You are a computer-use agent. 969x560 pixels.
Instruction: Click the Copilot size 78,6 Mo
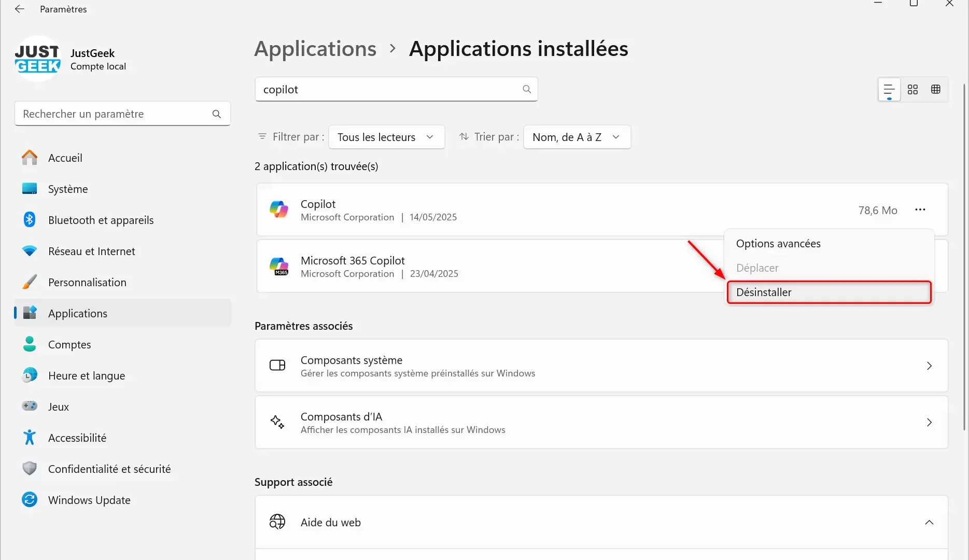[x=878, y=210]
